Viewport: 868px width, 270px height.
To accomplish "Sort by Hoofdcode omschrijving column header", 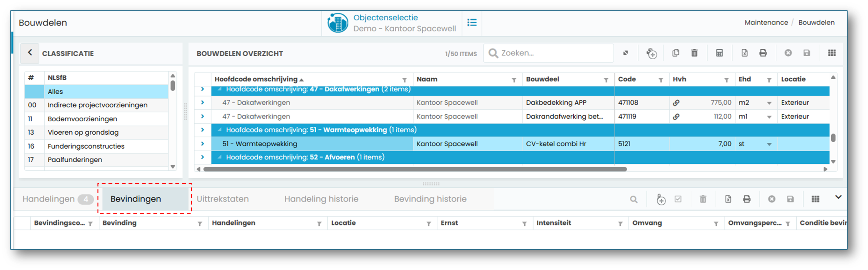I will tap(256, 80).
